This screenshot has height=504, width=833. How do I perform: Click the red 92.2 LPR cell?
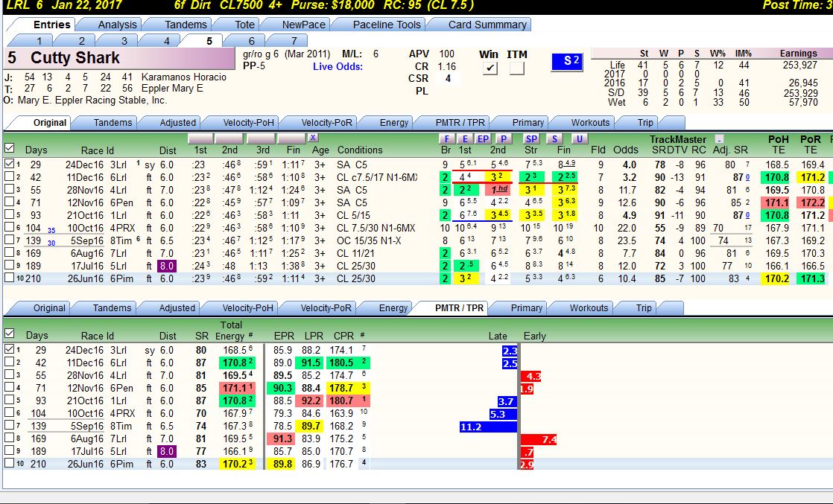[x=311, y=401]
